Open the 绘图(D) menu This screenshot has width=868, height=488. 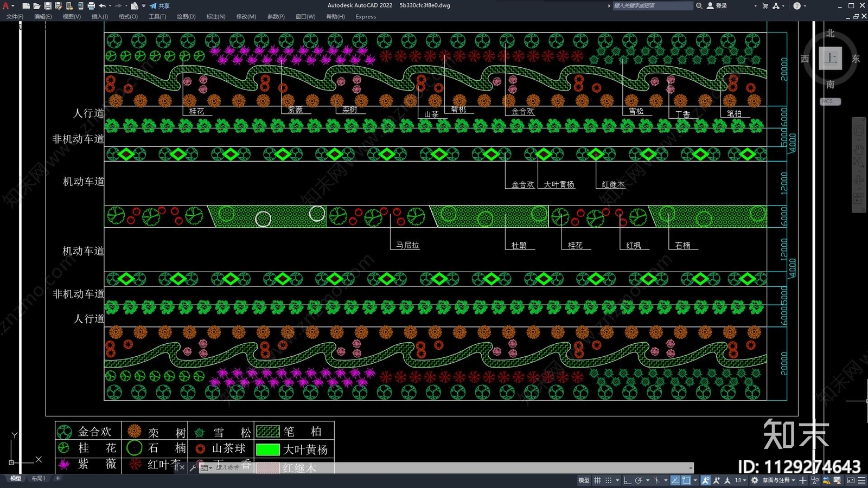coord(186,17)
